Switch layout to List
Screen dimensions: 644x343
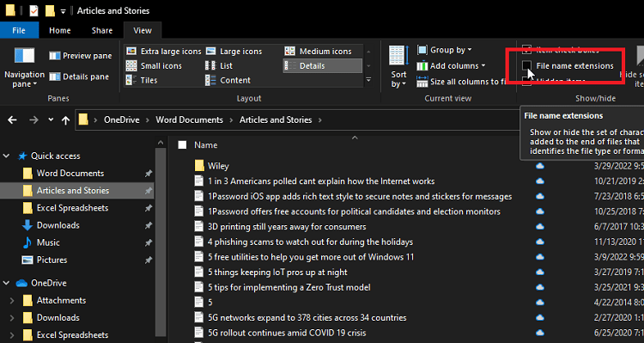(x=219, y=66)
